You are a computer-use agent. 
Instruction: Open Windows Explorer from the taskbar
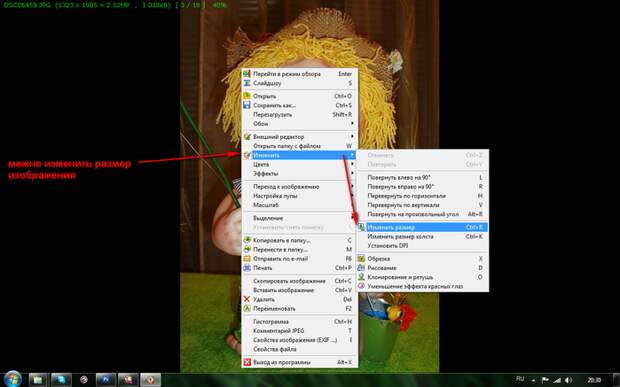coord(38,380)
